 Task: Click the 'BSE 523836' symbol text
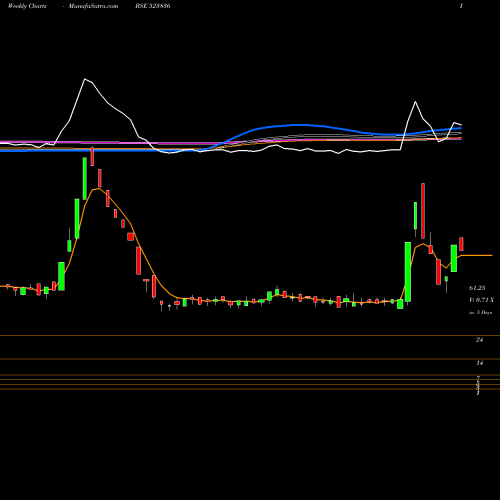tap(153, 6)
